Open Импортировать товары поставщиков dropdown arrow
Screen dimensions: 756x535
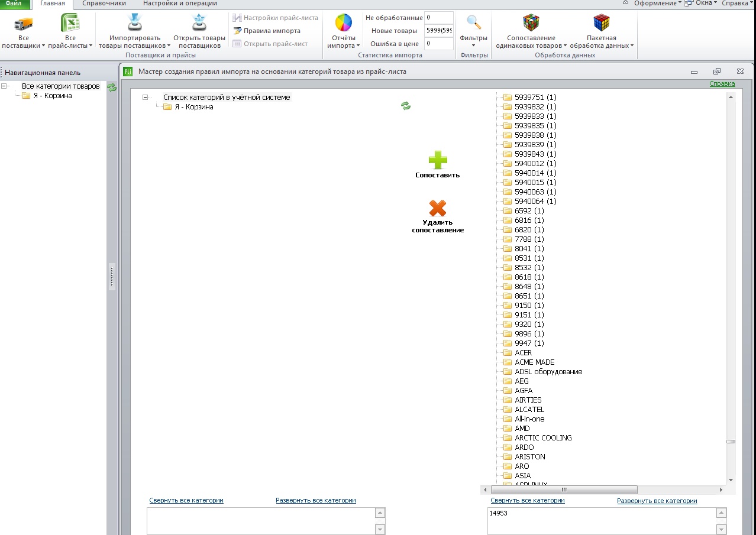(x=169, y=46)
